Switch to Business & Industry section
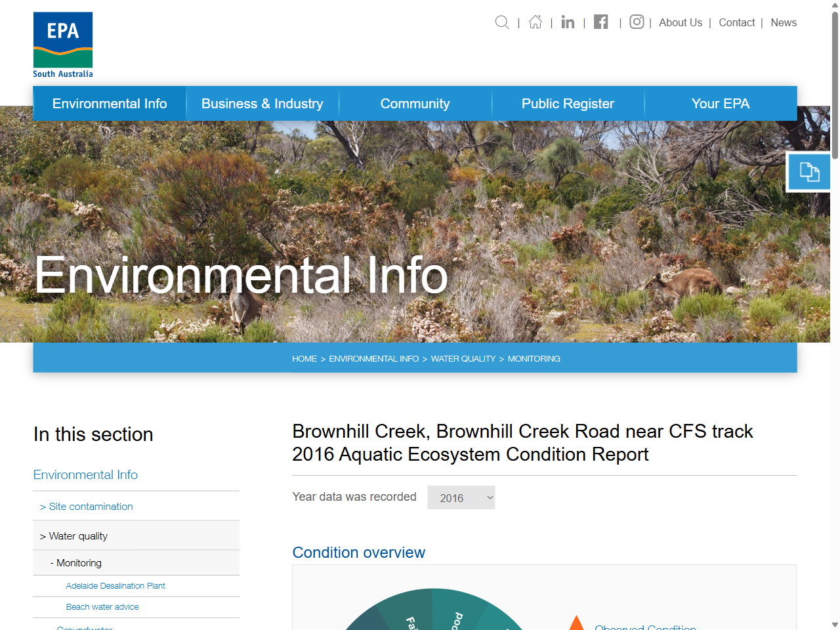 pos(262,103)
